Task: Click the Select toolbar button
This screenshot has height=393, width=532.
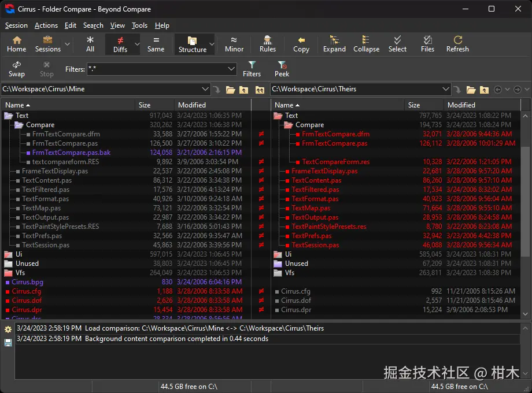Action: [397, 44]
